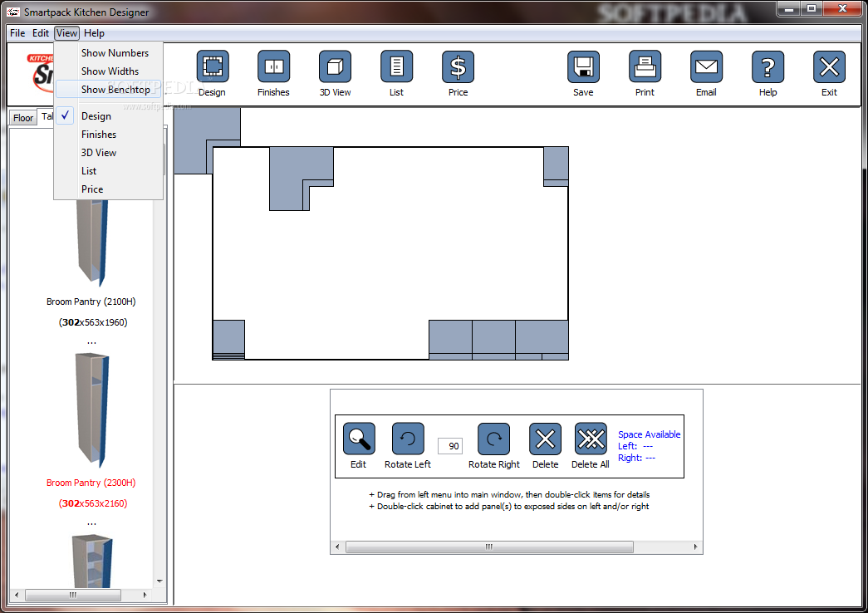Click control panel scroll left arrow
Screen dimensions: 868x613
click(337, 547)
